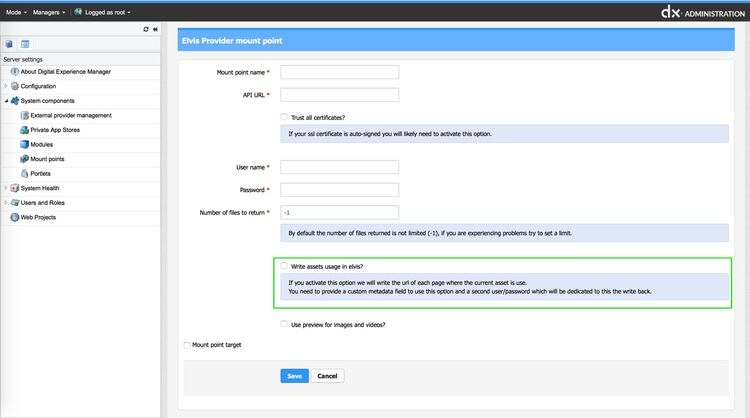The height and width of the screenshot is (418, 750).
Task: Expand the Users and Roles node arrow
Action: tap(6, 203)
